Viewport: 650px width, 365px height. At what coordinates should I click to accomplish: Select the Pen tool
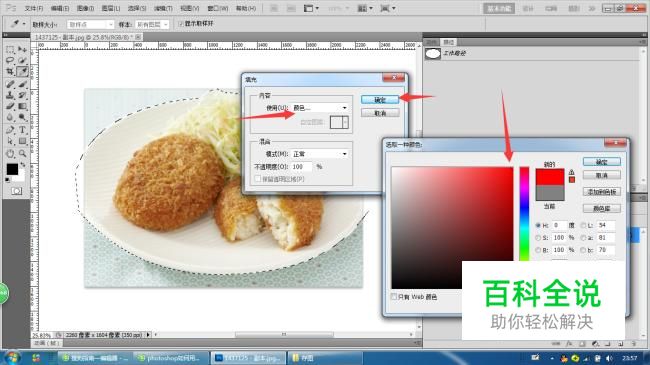[10, 130]
